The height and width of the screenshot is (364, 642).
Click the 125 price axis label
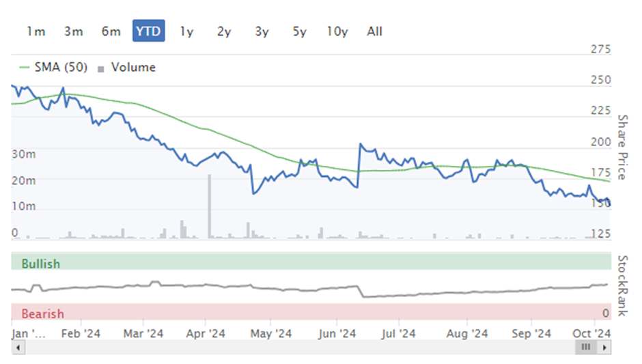tap(600, 234)
